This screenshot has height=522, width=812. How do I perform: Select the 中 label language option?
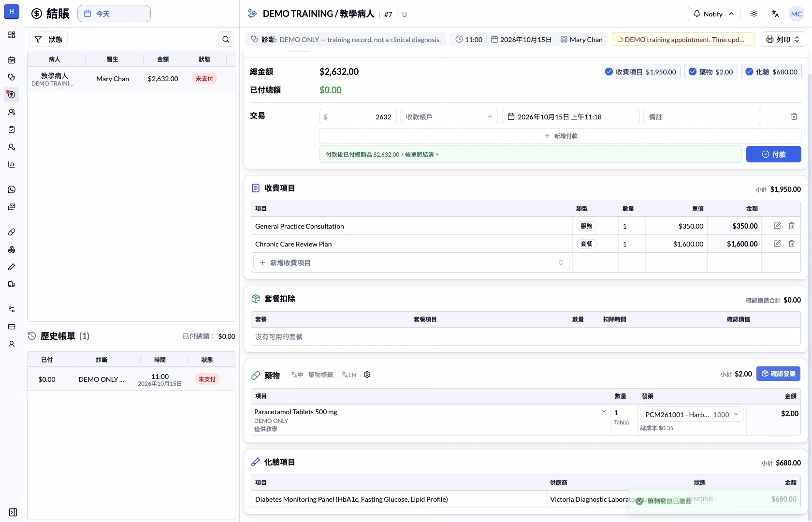point(297,375)
